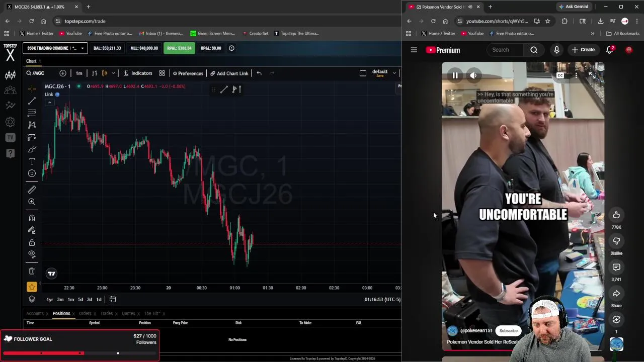Collapse the chart legend chevron
Screen dimensions: 644x362
49,103
